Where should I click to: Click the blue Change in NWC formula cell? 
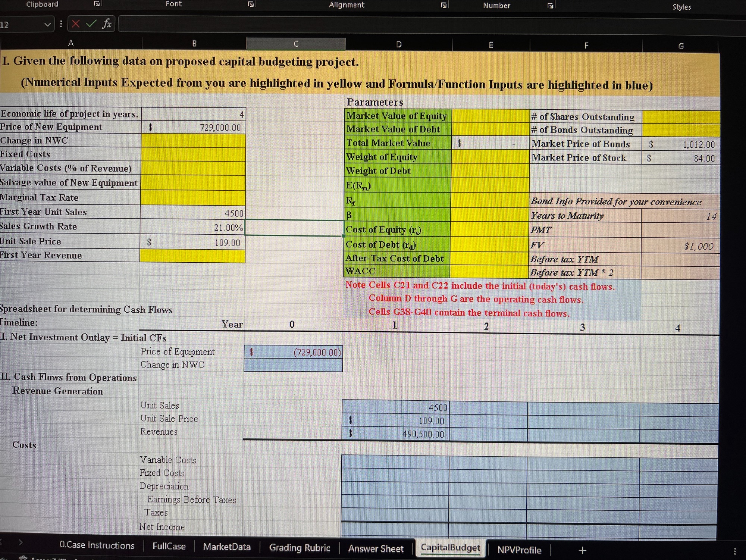(x=293, y=365)
